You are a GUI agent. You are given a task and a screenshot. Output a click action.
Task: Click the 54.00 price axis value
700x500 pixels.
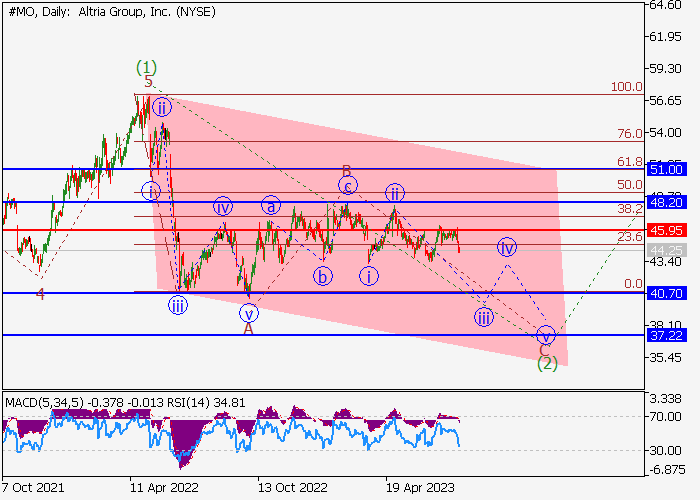click(x=665, y=133)
